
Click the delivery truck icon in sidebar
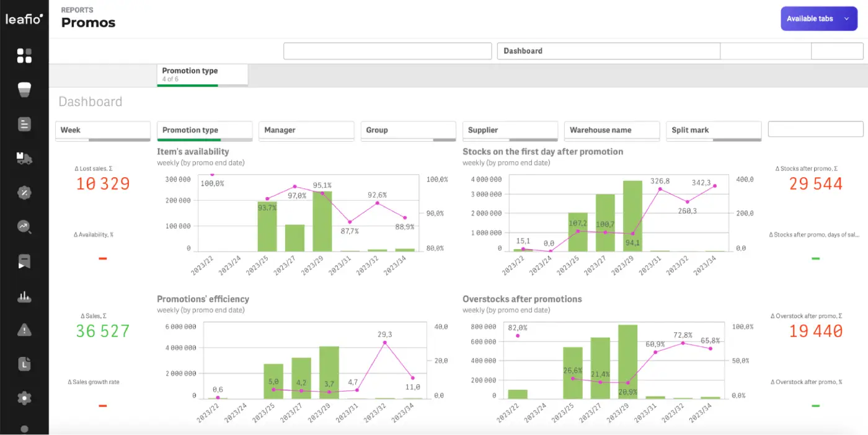pyautogui.click(x=24, y=159)
